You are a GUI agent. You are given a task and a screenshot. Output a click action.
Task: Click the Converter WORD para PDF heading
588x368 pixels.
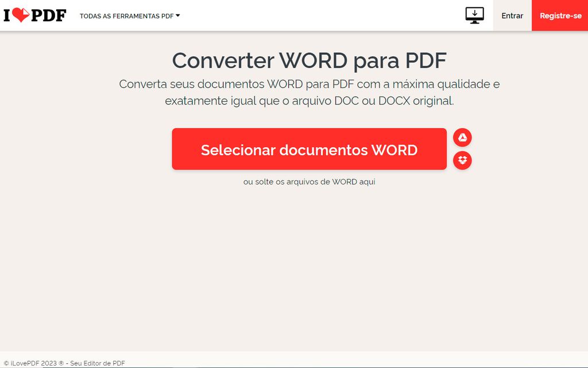click(309, 60)
